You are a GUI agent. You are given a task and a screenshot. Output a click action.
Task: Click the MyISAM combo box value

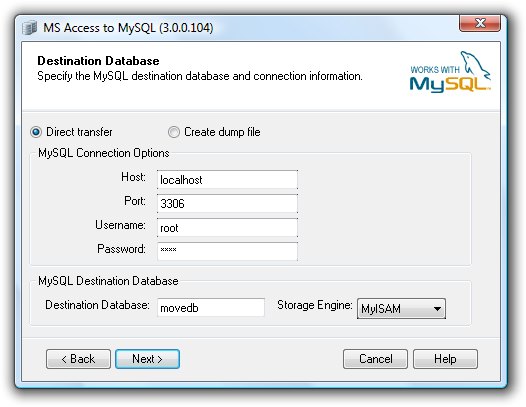(401, 308)
